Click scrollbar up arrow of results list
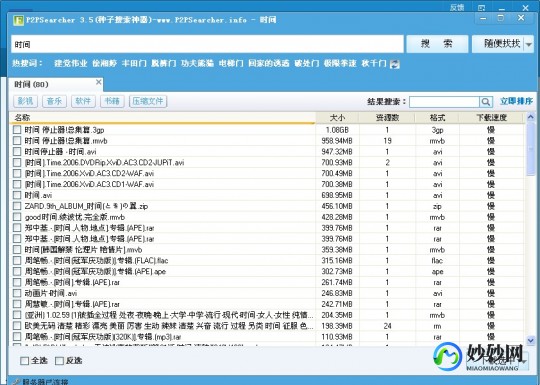 (x=530, y=117)
